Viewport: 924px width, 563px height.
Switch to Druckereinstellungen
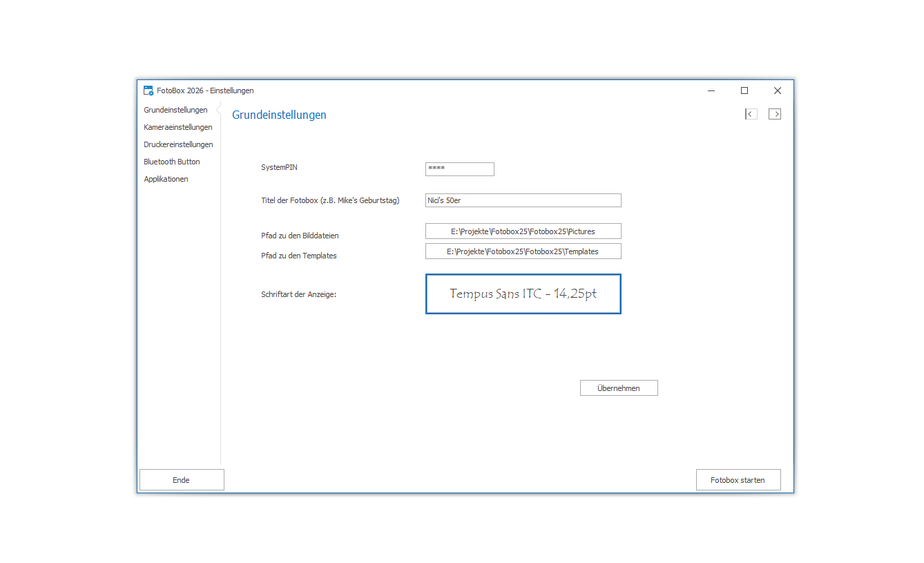click(178, 144)
